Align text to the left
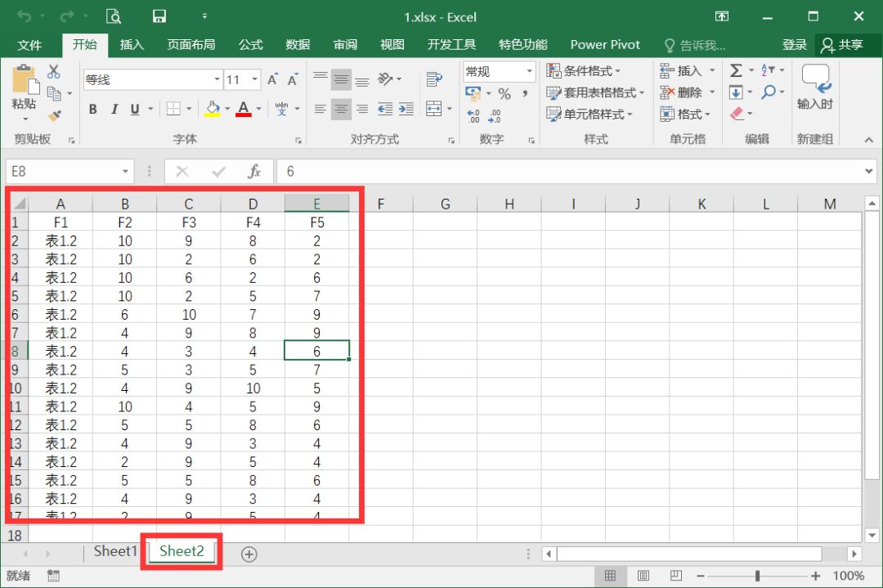This screenshot has height=588, width=883. pyautogui.click(x=320, y=109)
